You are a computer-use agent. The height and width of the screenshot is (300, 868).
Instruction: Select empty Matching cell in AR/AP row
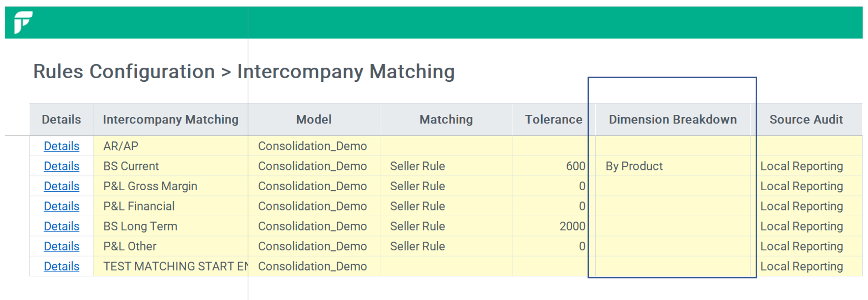pyautogui.click(x=446, y=146)
